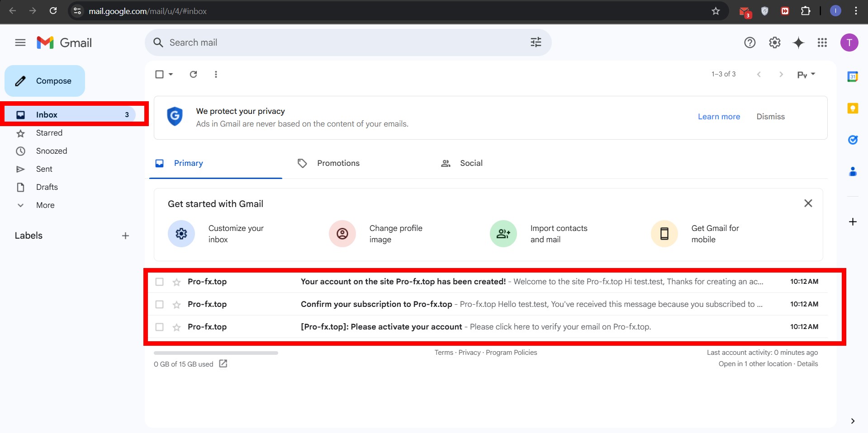Open Google Calendar side panel

[x=853, y=76]
